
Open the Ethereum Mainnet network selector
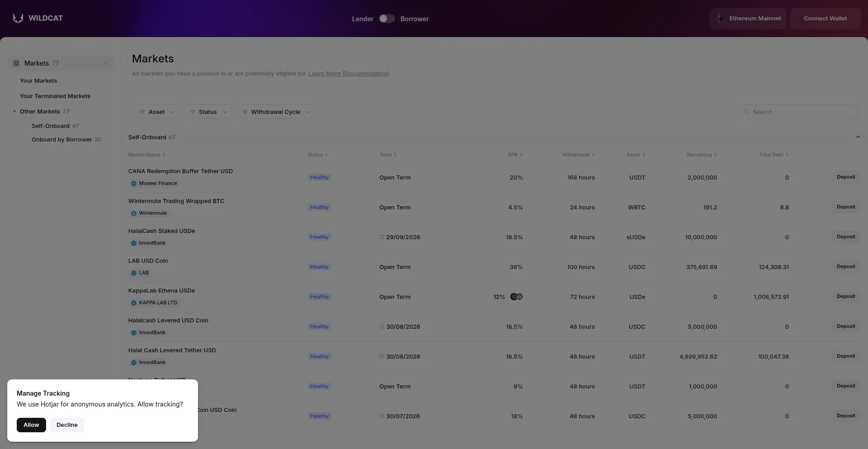click(748, 19)
